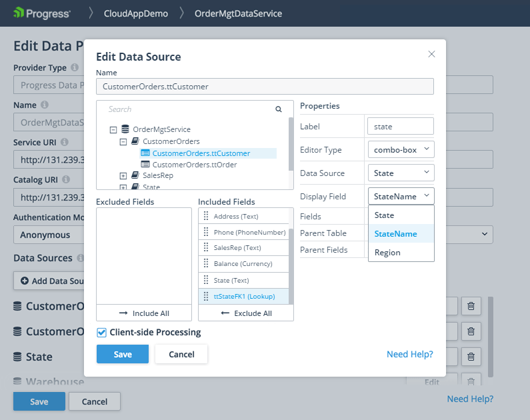Click the ttOrder table icon

(x=145, y=165)
